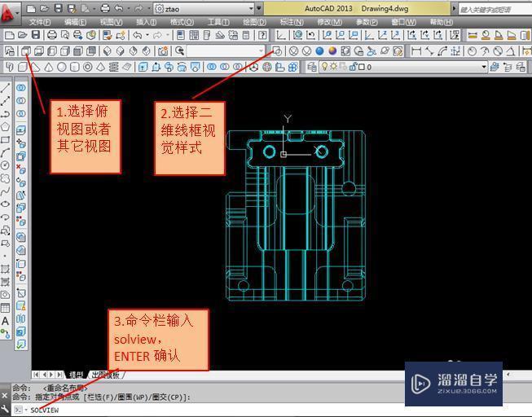
Task: Select the Rectangle tool in draw toolbar
Action: [5, 140]
